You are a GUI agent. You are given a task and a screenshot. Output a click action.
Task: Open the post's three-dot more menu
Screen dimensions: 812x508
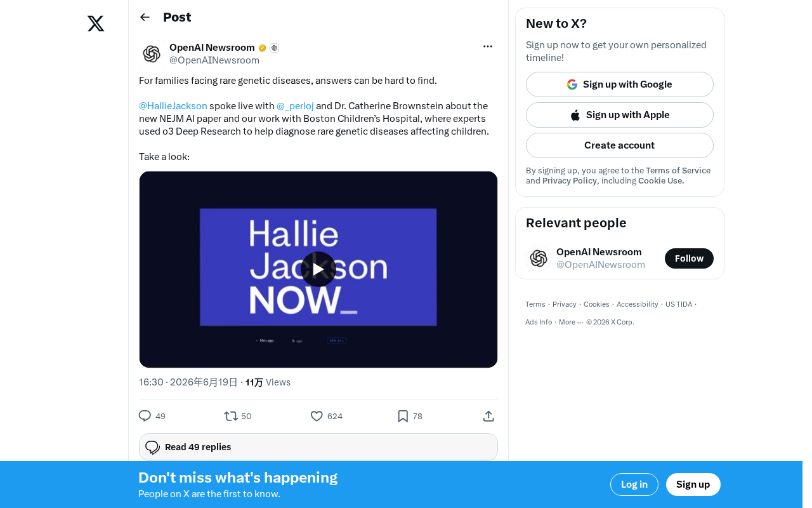pyautogui.click(x=488, y=46)
